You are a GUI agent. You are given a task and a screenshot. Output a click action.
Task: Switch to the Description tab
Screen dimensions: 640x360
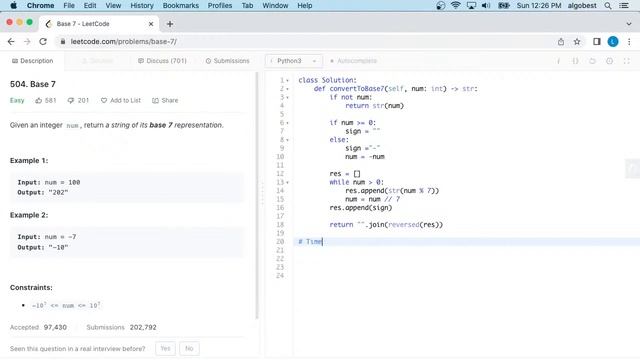pos(33,61)
